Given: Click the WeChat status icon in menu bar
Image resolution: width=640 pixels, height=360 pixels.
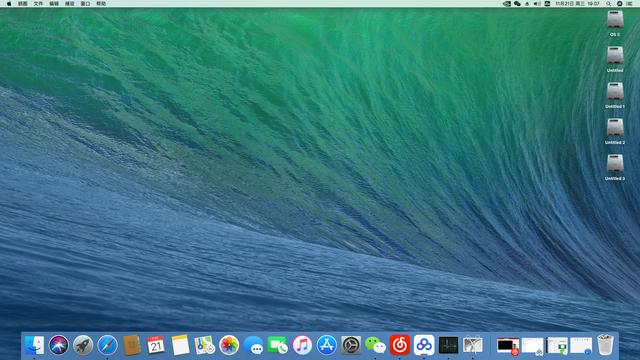Looking at the screenshot, I should coord(517,4).
